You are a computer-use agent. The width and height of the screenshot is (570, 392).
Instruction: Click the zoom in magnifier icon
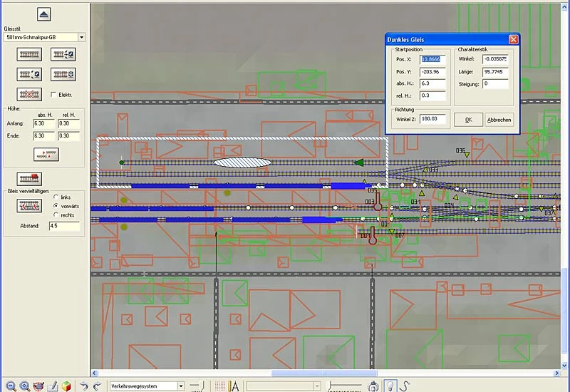25,386
